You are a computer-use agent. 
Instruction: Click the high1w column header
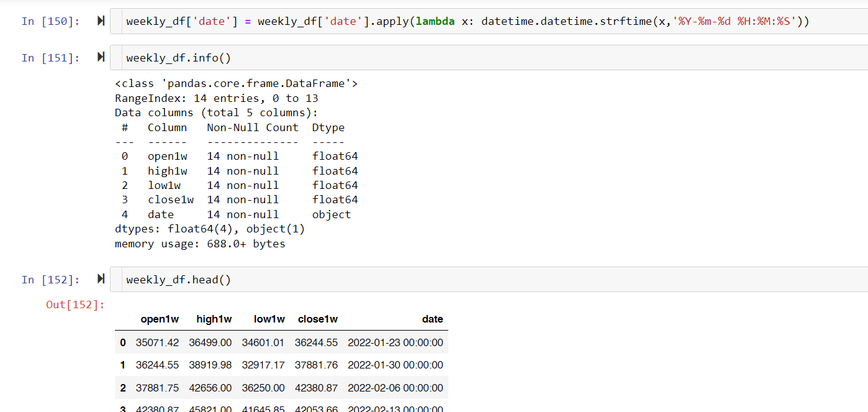pos(214,319)
